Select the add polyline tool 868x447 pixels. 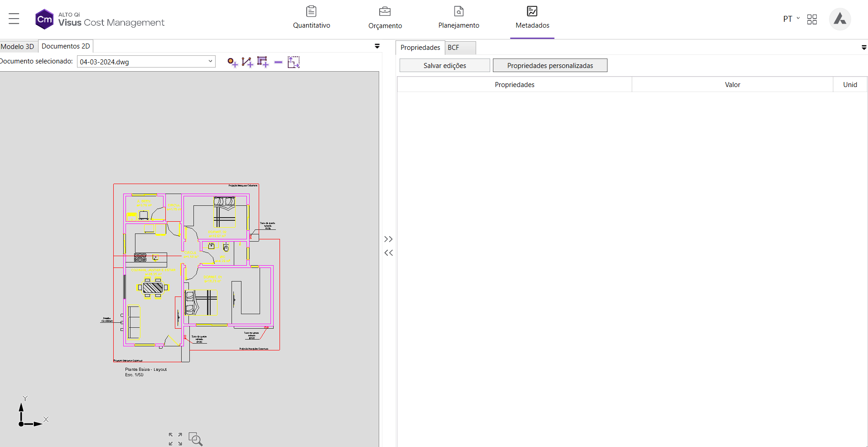tap(247, 62)
